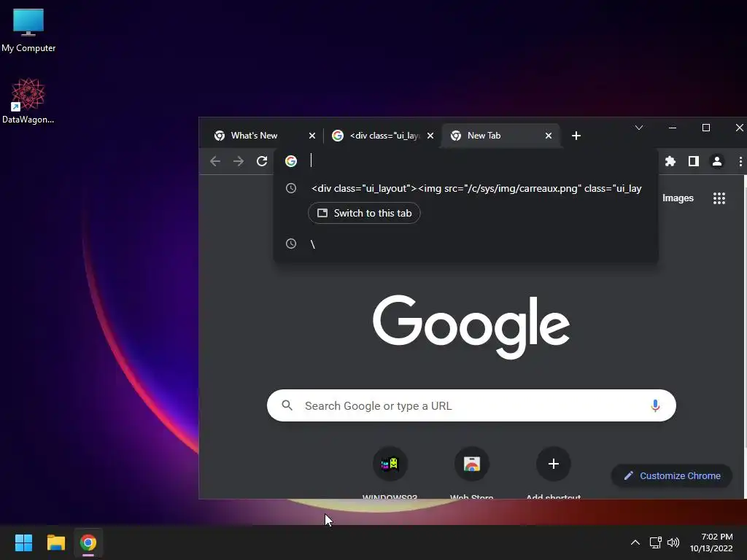This screenshot has width=747, height=560.
Task: Close the div class tab
Action: pos(430,136)
